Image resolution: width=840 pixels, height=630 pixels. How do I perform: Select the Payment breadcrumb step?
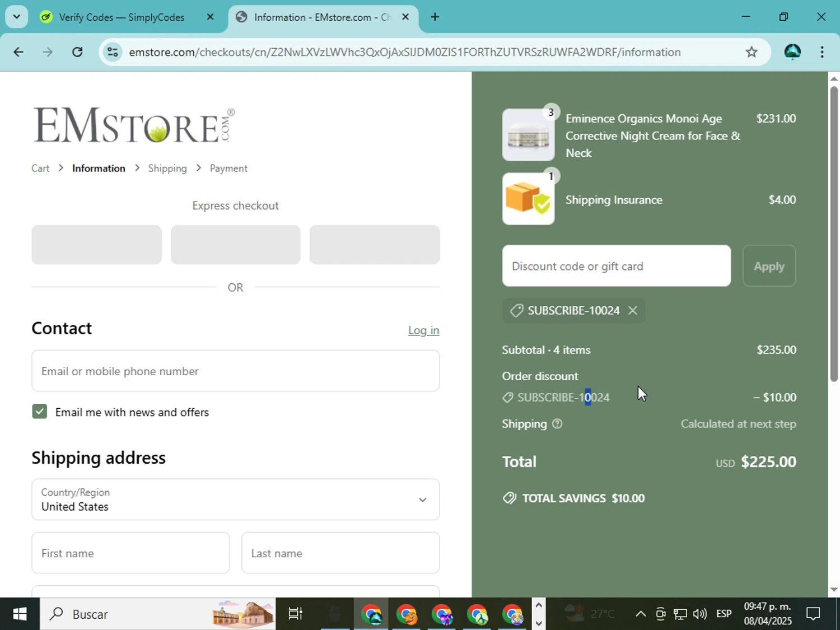(228, 169)
